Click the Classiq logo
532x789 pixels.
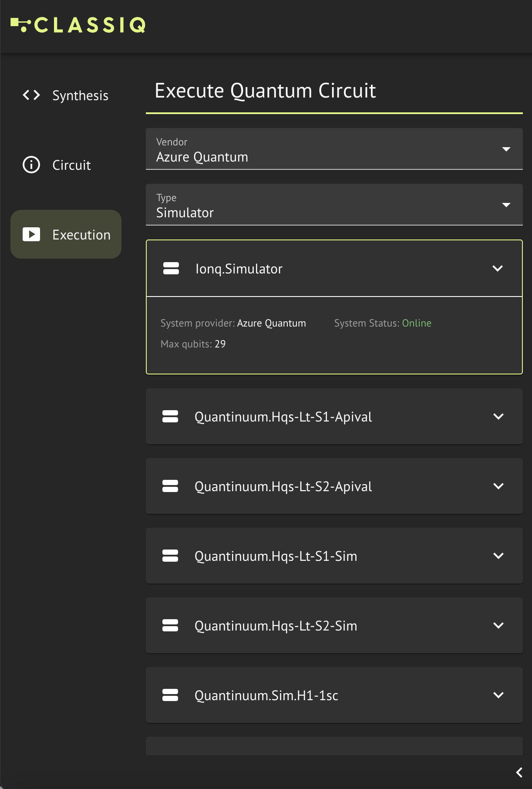[x=78, y=25]
